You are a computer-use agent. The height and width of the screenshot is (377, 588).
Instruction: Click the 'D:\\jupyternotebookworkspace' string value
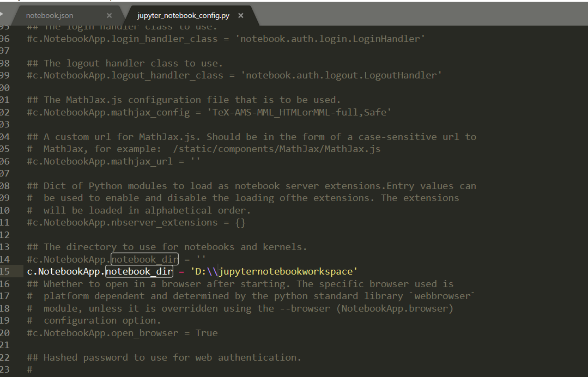point(274,271)
